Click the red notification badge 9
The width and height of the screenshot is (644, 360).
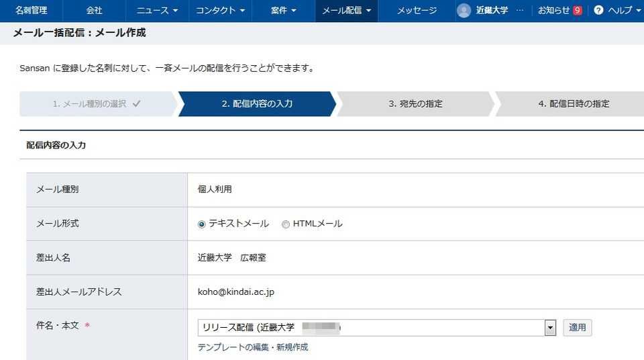[x=577, y=10]
